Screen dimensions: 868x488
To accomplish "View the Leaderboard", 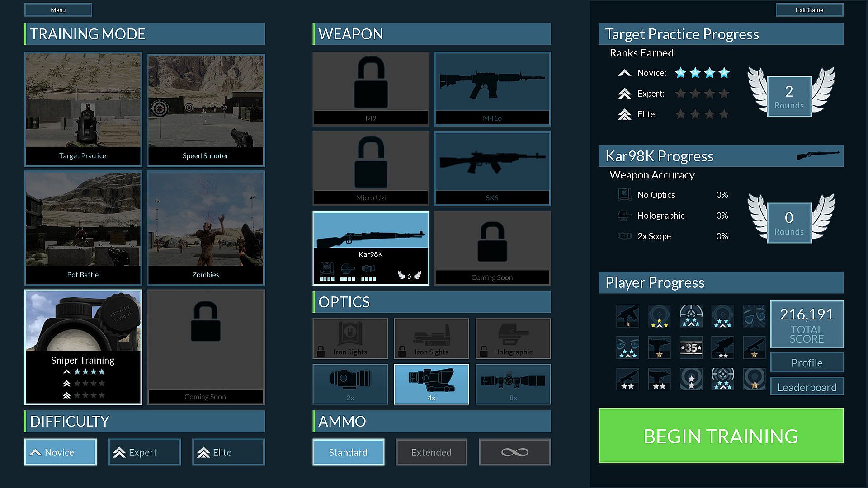I will tap(807, 387).
